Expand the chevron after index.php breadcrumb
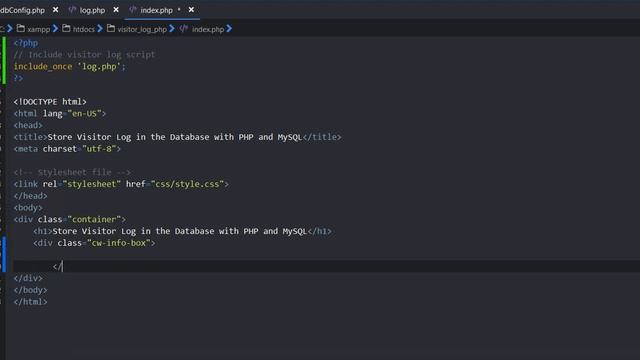Screen dimensions: 640x360 [x=229, y=29]
